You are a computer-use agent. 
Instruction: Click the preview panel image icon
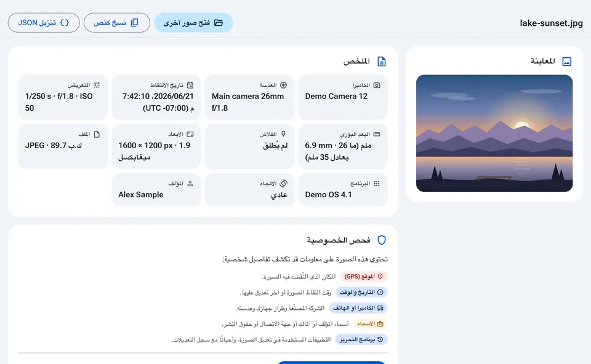(x=566, y=61)
